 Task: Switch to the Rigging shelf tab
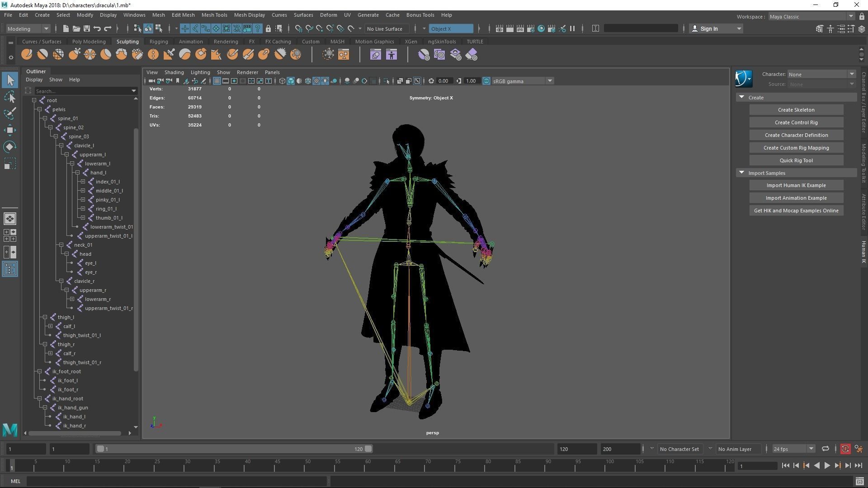158,41
